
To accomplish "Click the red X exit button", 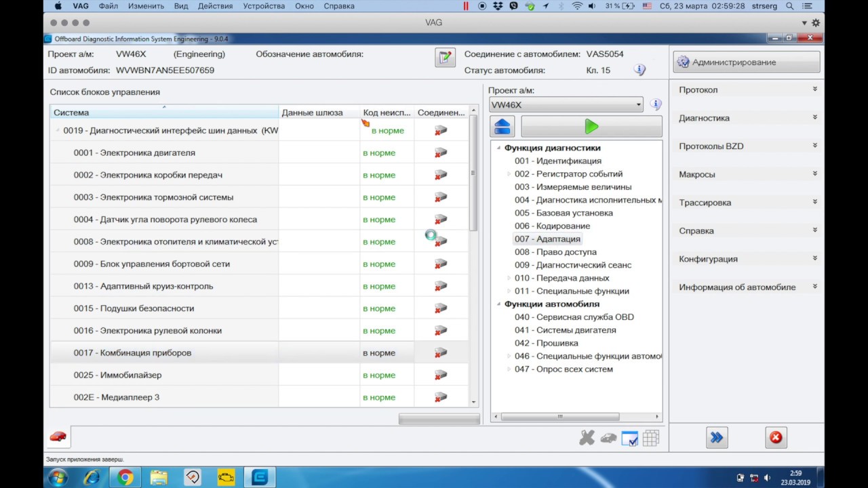I will (776, 438).
